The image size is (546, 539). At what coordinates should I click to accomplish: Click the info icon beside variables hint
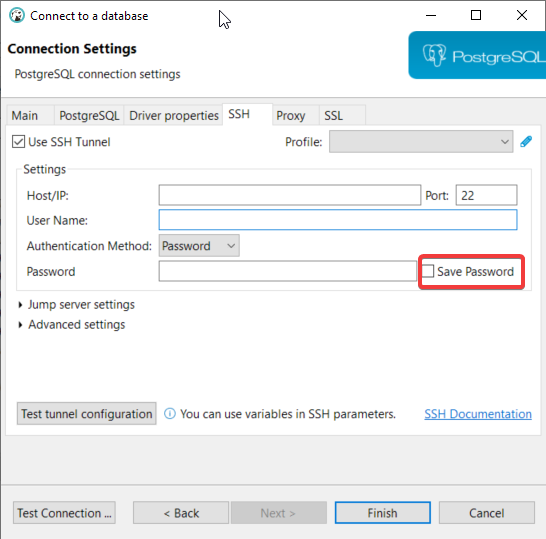(170, 414)
